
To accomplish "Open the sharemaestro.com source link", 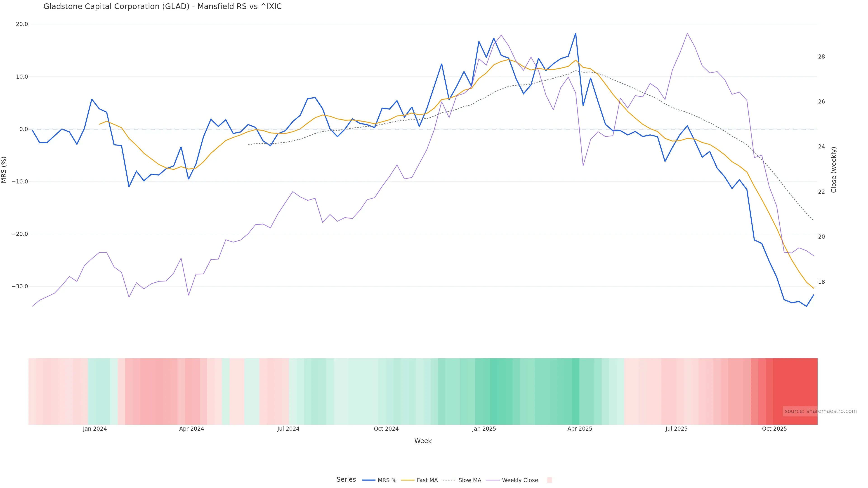I will tap(821, 411).
